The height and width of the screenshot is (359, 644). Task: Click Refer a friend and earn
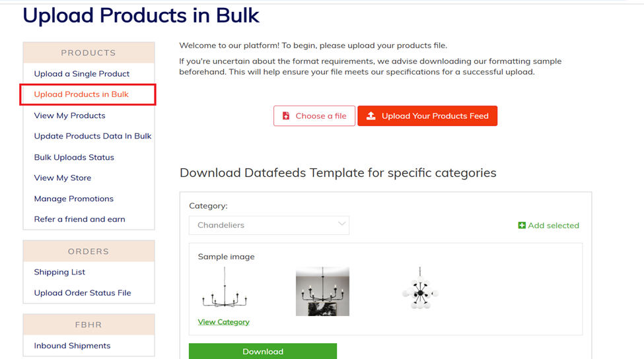pyautogui.click(x=80, y=219)
